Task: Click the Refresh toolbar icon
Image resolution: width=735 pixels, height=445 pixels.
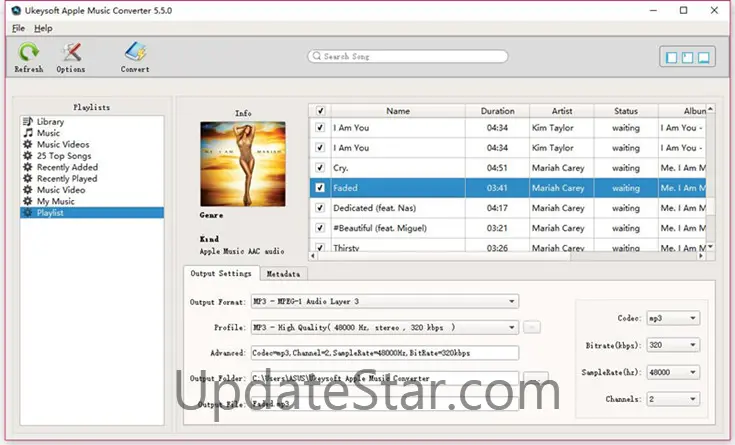Action: [28, 52]
